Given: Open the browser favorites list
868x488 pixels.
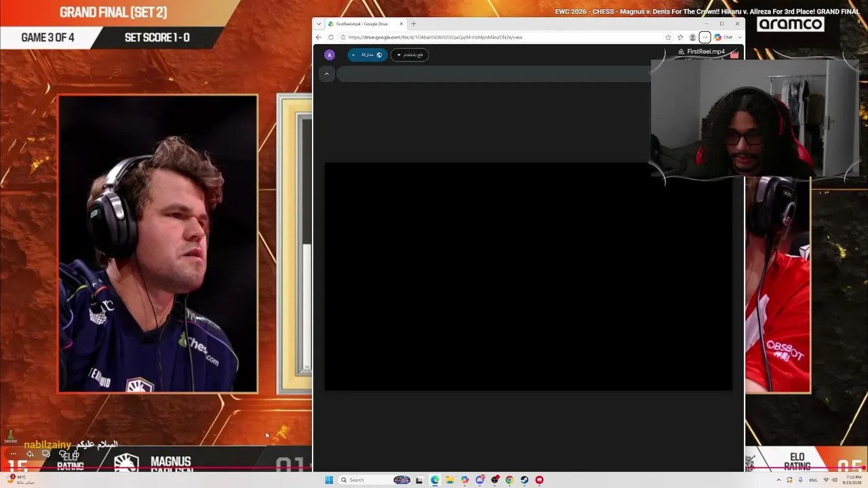Looking at the screenshot, I should coord(680,37).
